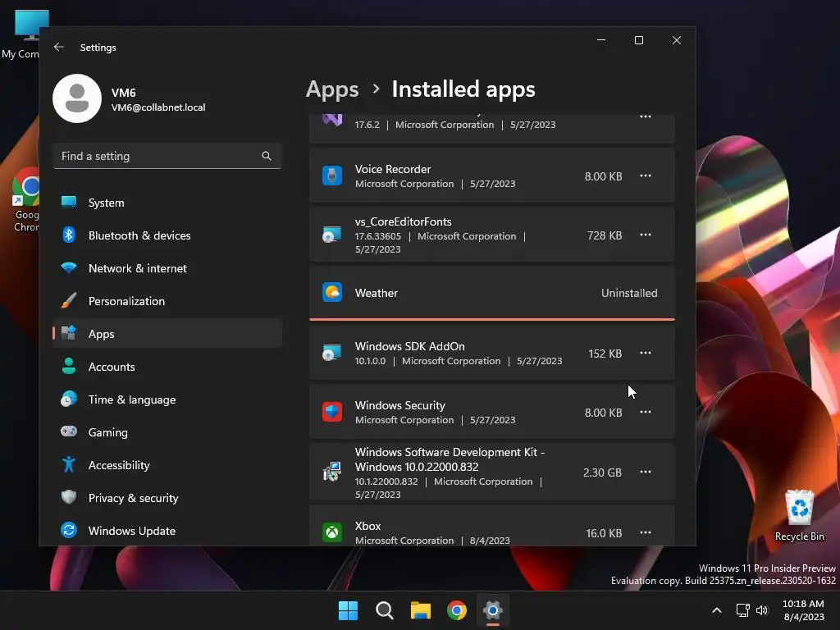
Task: Open more options for Windows SDK AddOn
Action: point(646,353)
